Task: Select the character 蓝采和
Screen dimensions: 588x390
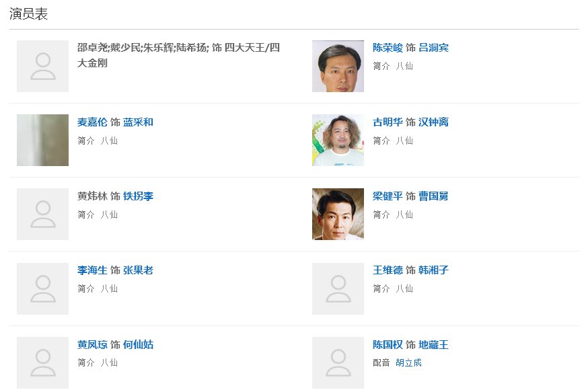Action: (137, 122)
